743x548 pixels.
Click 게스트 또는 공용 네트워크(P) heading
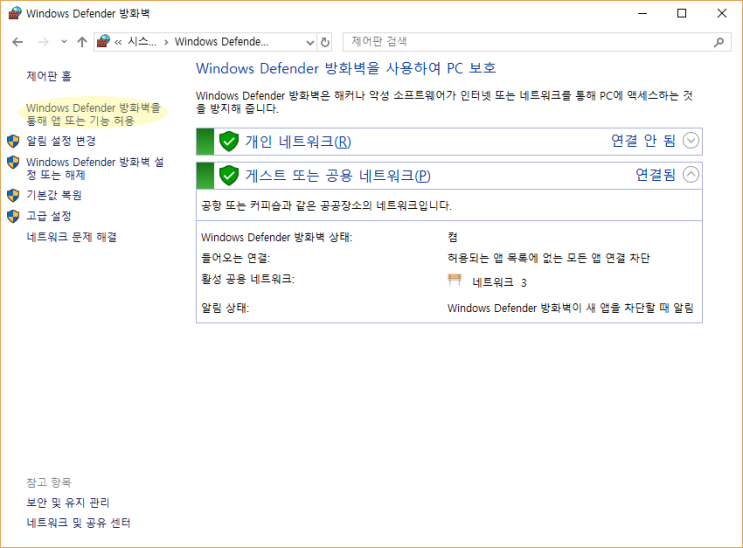[338, 175]
